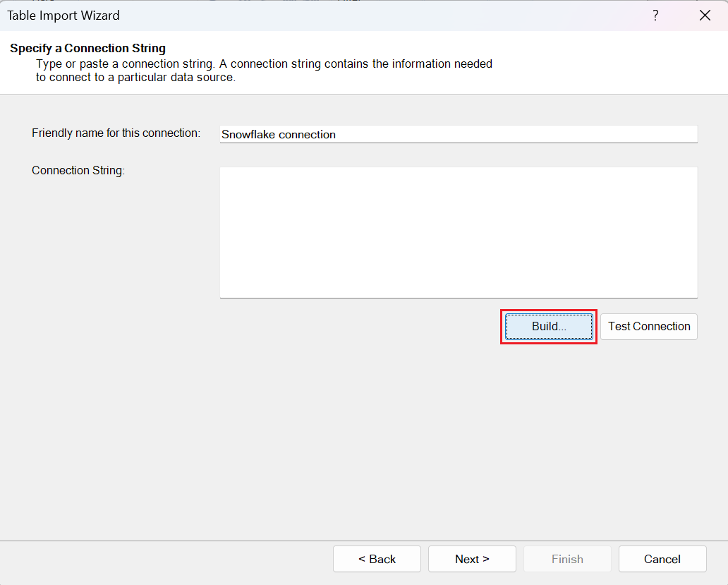This screenshot has height=585, width=728.
Task: Click the disabled Finish button
Action: 567,559
